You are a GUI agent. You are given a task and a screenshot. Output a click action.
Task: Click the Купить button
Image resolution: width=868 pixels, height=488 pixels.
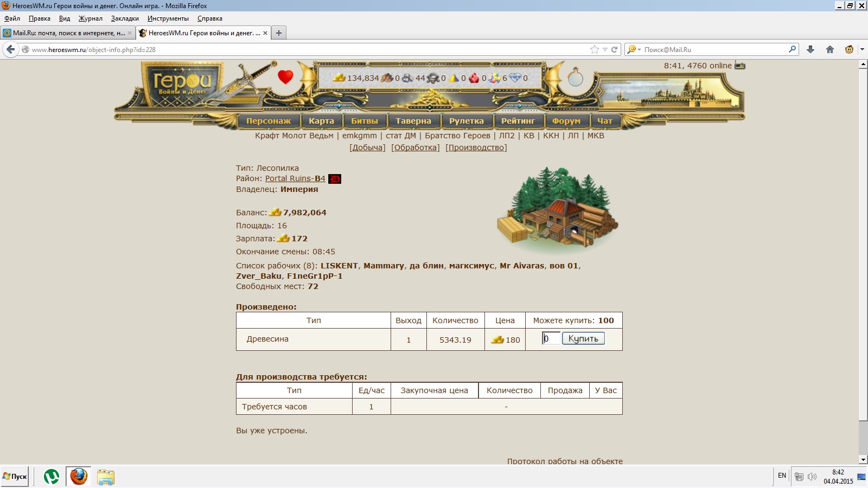[583, 338]
